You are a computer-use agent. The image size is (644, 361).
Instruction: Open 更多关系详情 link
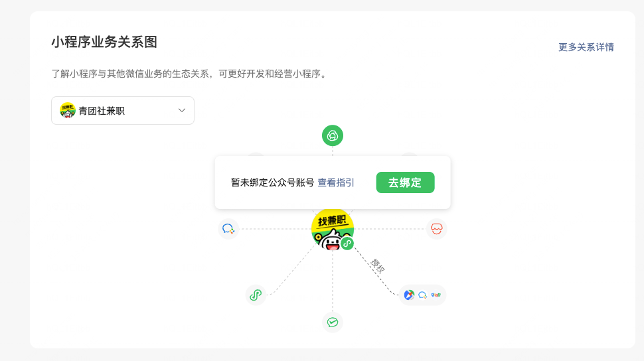click(586, 47)
